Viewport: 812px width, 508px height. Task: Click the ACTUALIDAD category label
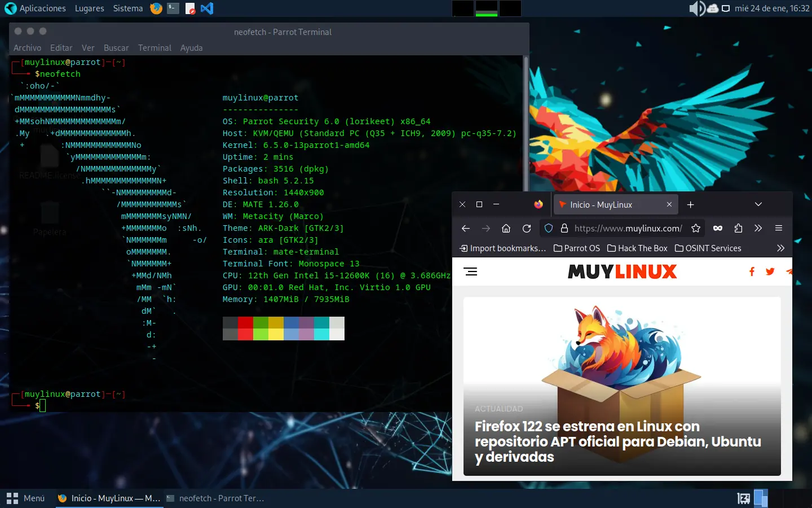coord(498,409)
